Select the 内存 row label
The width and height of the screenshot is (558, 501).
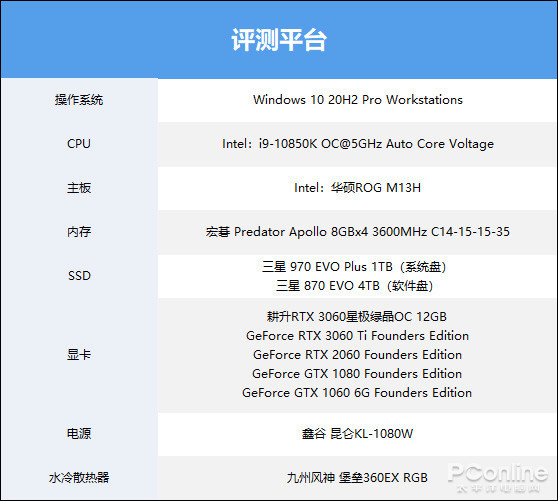click(79, 232)
